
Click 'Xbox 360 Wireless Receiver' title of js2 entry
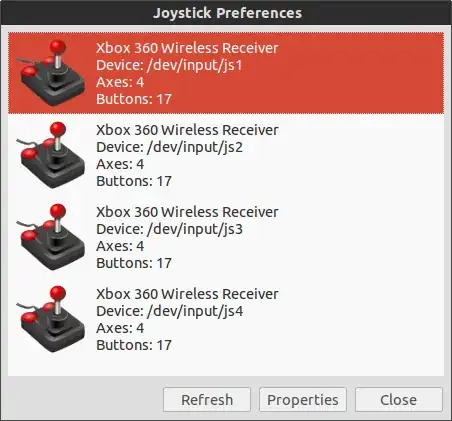click(x=187, y=130)
